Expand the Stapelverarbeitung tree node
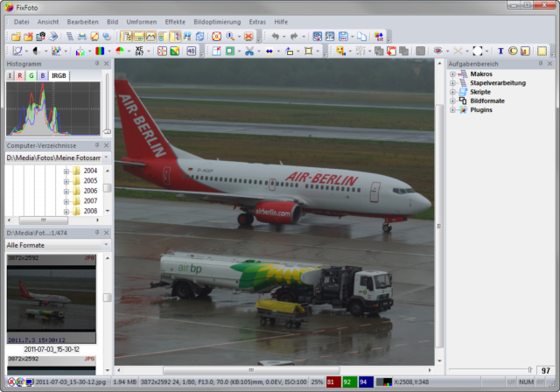The image size is (560, 392). point(452,83)
